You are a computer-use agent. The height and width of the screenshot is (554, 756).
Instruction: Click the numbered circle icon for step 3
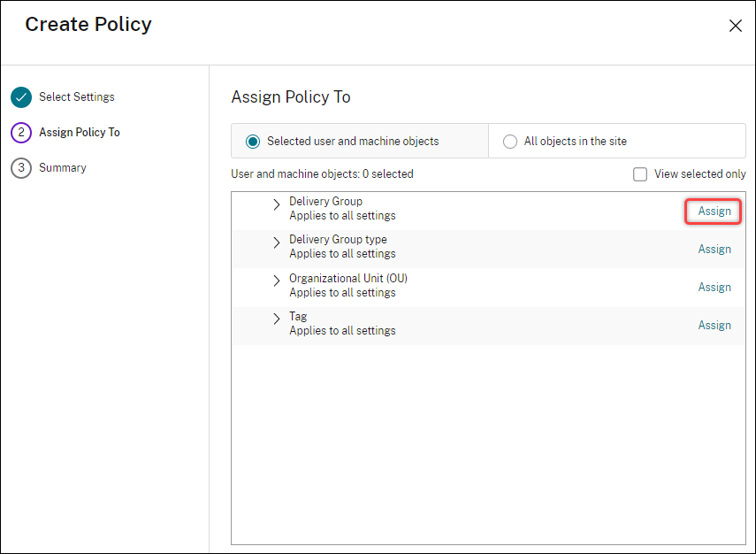[x=19, y=167]
